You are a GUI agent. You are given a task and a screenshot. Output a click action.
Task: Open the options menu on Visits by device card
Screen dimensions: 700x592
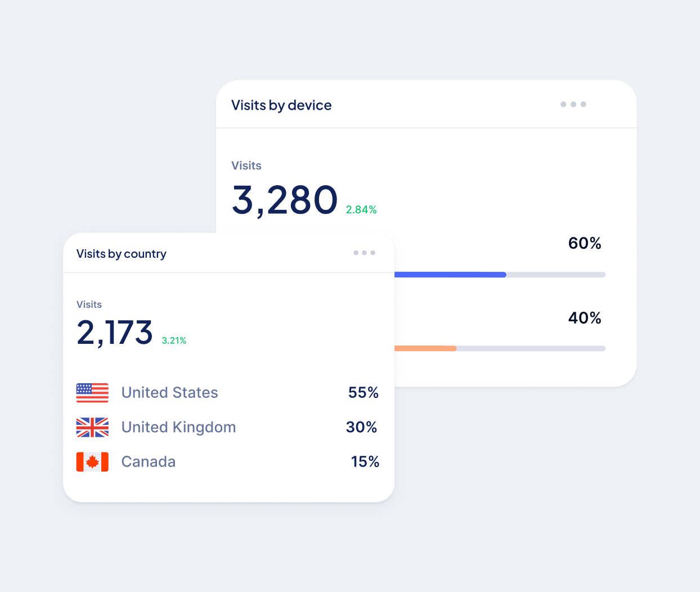point(573,104)
